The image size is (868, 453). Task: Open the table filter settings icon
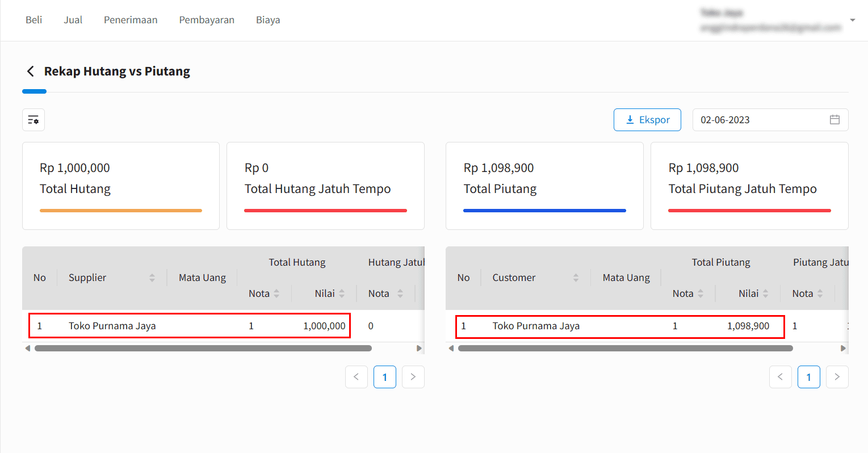coord(33,120)
